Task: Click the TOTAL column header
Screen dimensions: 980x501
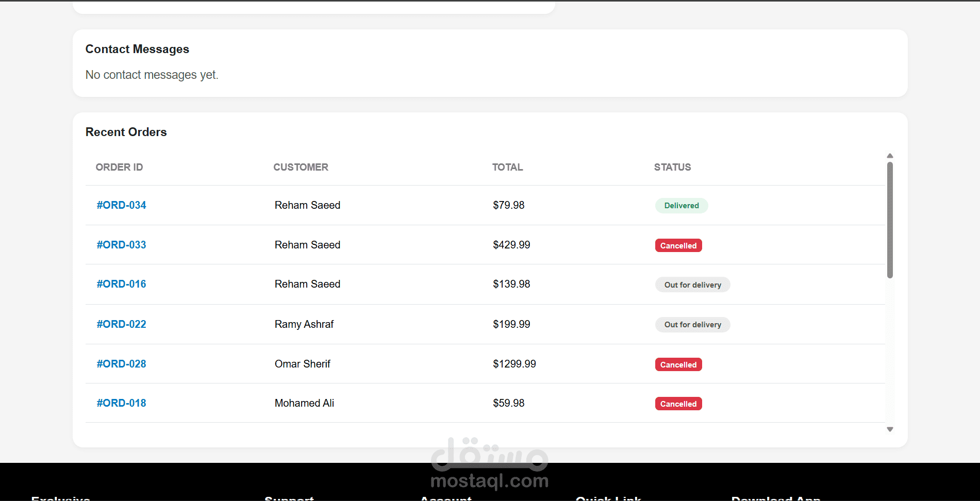Action: pos(507,168)
